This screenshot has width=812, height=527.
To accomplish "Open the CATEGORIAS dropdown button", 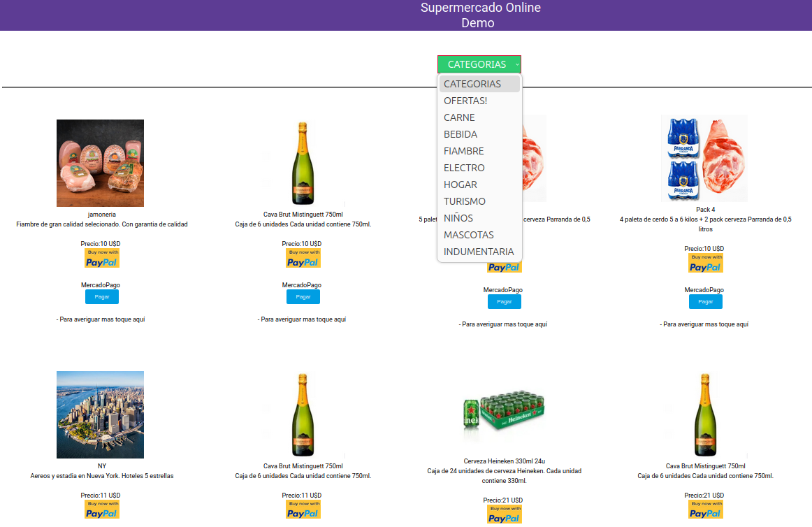I will 479,64.
